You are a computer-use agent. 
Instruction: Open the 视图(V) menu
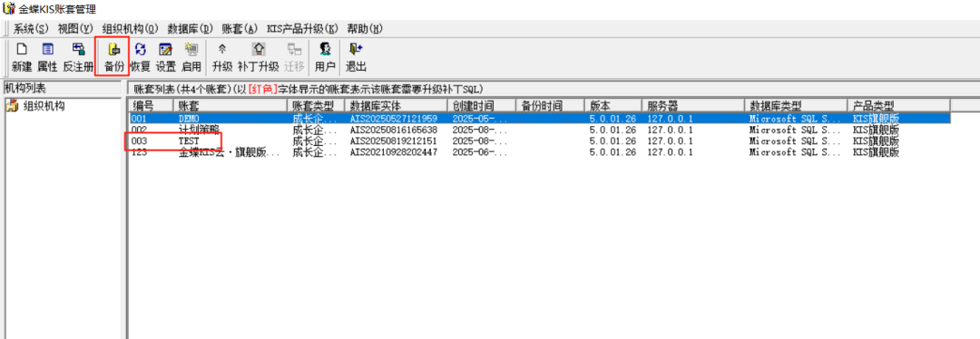click(75, 29)
